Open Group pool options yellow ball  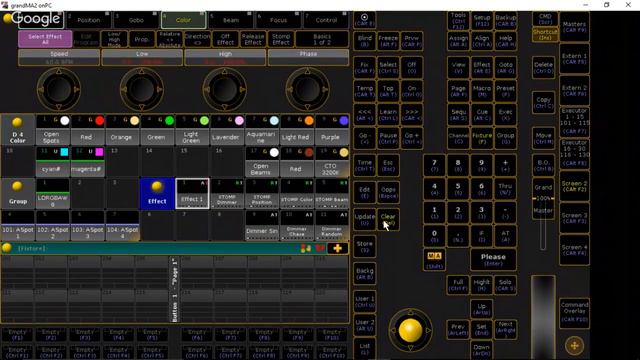[x=17, y=186]
